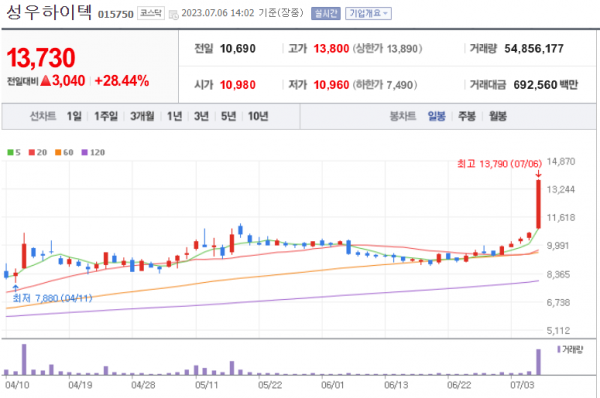Screen dimensions: 600x398
Task: Click previous close value 10,690
Action: pyautogui.click(x=238, y=49)
